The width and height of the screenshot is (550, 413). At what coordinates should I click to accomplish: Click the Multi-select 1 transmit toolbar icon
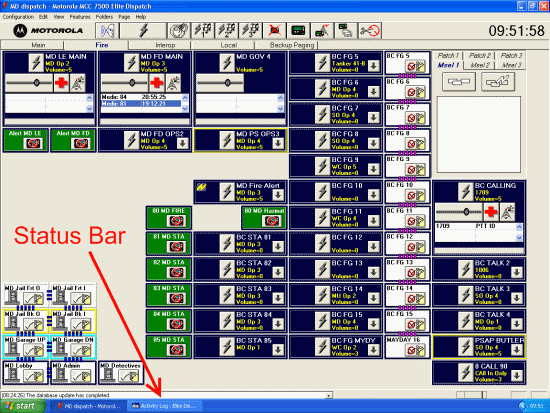click(x=203, y=31)
